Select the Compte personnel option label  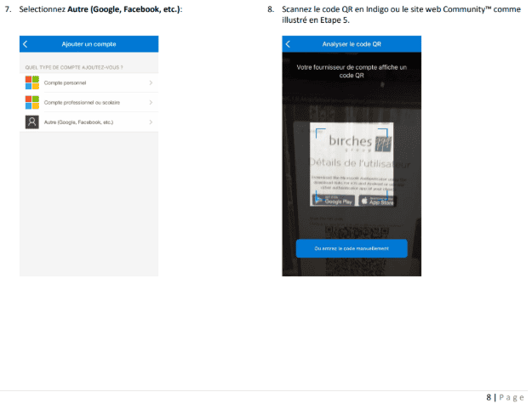click(66, 82)
